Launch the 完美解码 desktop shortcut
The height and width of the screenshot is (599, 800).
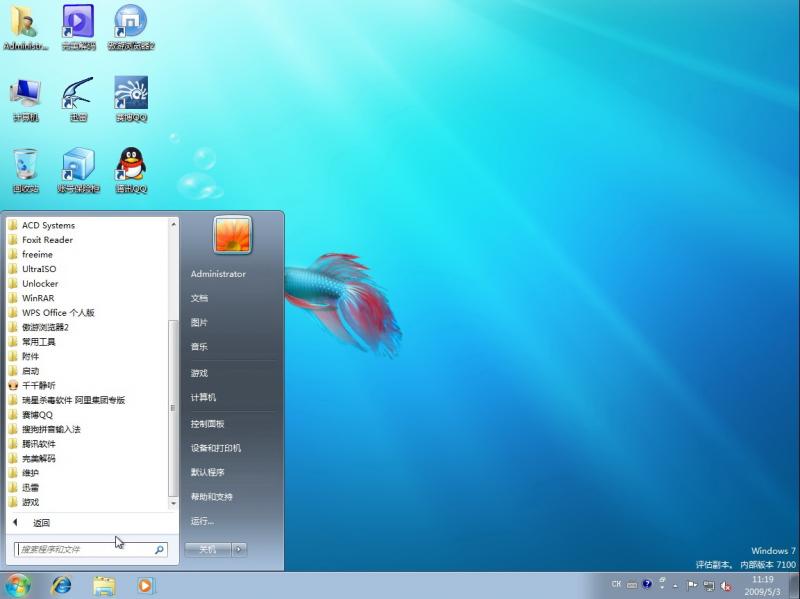(x=78, y=27)
